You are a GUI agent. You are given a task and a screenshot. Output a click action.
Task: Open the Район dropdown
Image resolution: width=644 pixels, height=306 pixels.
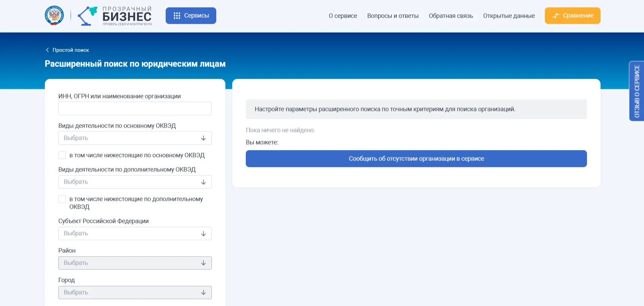pyautogui.click(x=135, y=263)
